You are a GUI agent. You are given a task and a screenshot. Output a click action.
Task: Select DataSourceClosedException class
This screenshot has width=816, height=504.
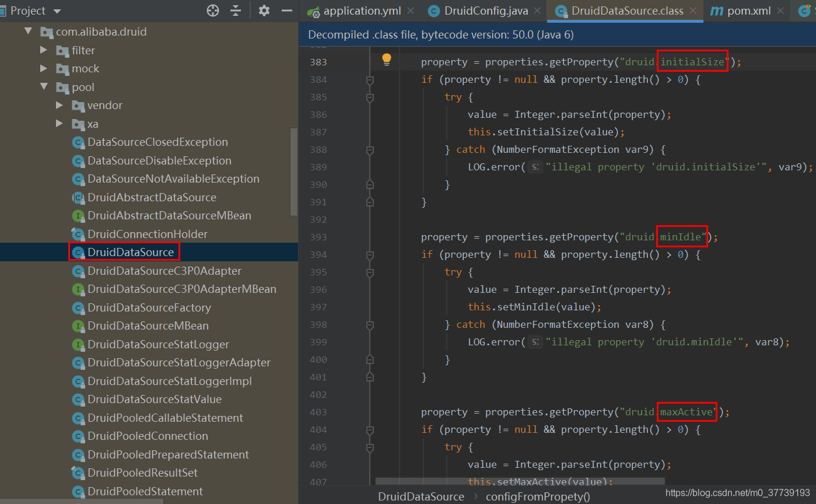[x=157, y=142]
